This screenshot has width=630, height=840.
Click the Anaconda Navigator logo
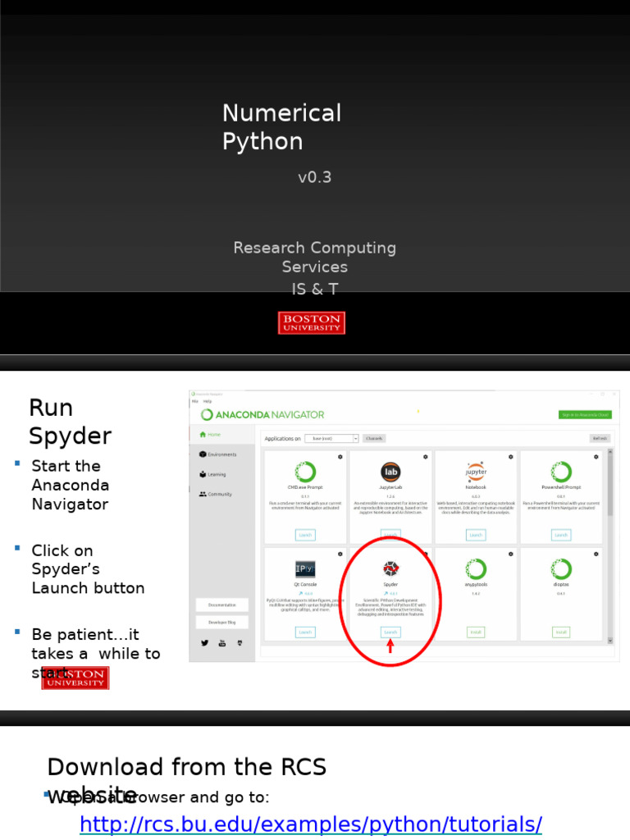click(262, 414)
